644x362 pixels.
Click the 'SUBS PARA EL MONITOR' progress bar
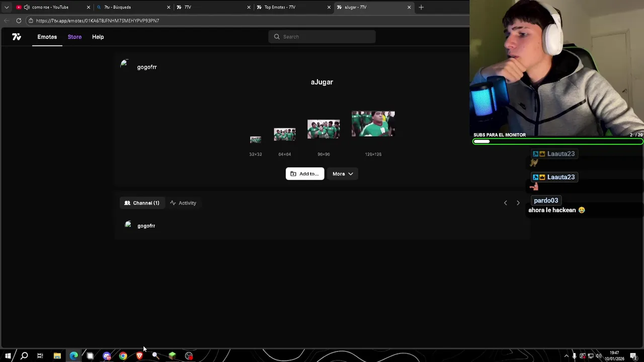[557, 142]
